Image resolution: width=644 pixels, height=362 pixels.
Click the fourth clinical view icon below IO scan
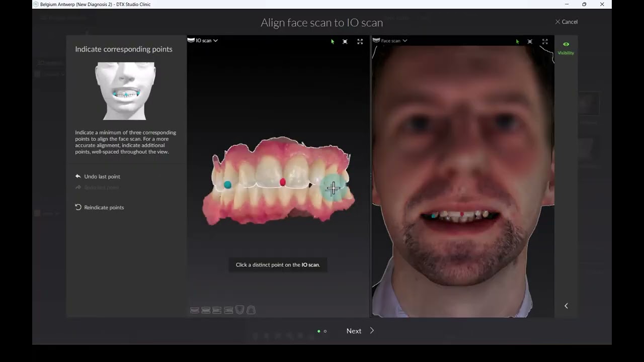(228, 310)
